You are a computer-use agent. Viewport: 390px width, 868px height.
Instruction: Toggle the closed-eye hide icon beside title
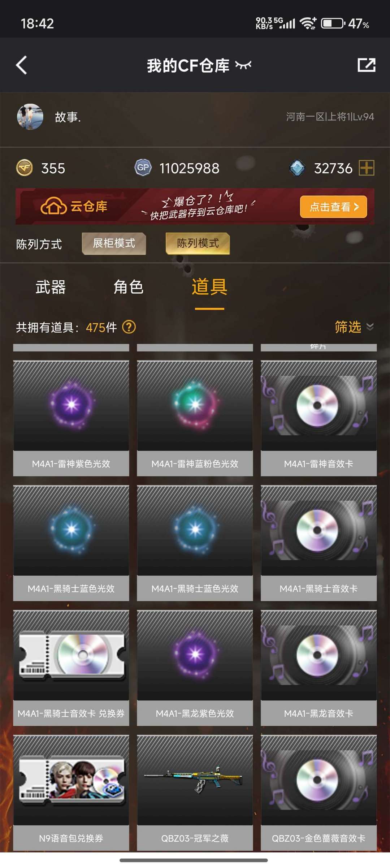click(x=243, y=65)
